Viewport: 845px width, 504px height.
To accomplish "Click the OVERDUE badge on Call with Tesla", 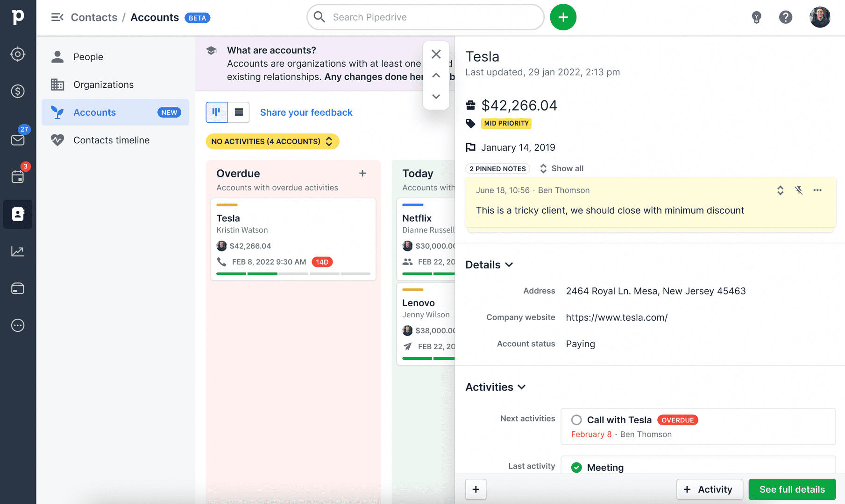I will [x=677, y=420].
